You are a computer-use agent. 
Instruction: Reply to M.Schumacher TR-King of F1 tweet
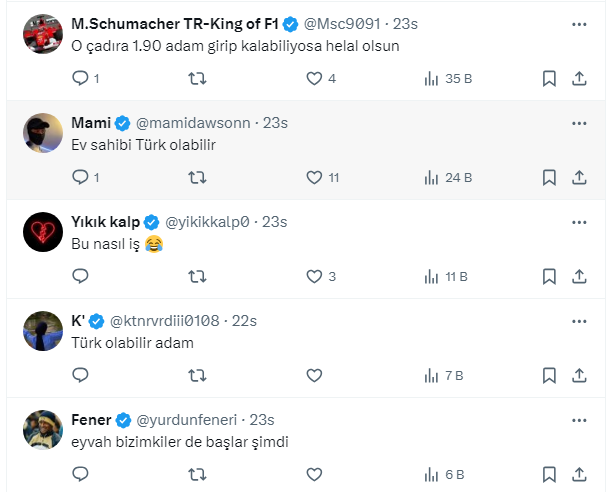pos(81,78)
